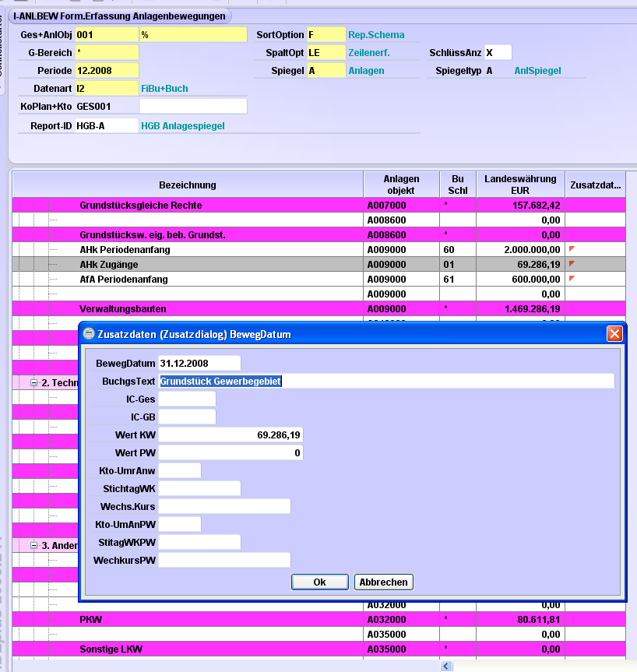Click the Ges+AnlObj field containing 001
This screenshot has height=672, width=637.
[107, 35]
